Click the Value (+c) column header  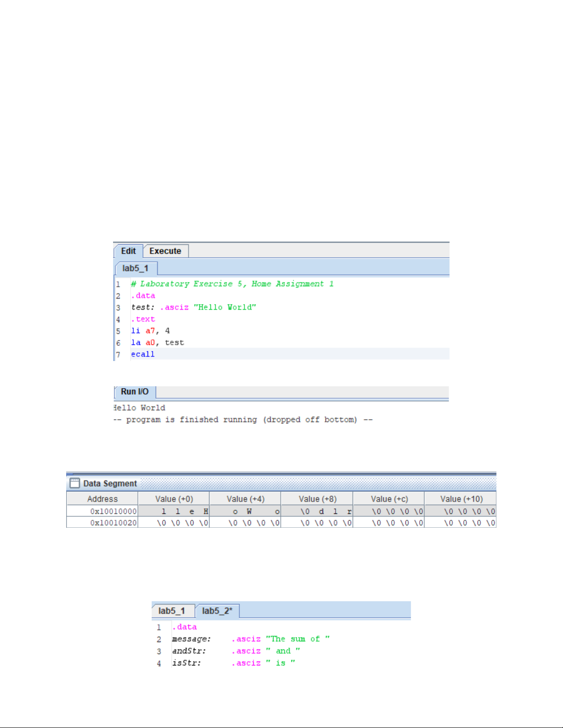389,499
